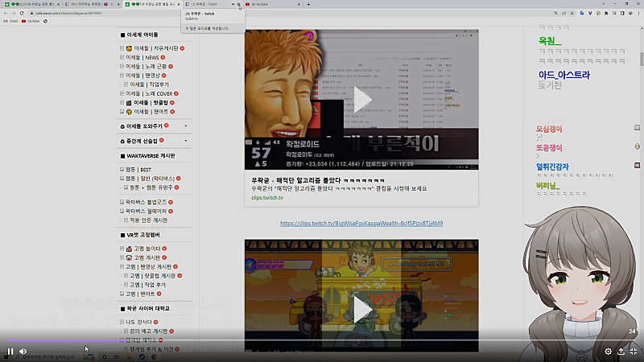Open the 웹툰 | 일반 (왁타버스) board
Viewport: 644px width, 362px height.
(151, 179)
